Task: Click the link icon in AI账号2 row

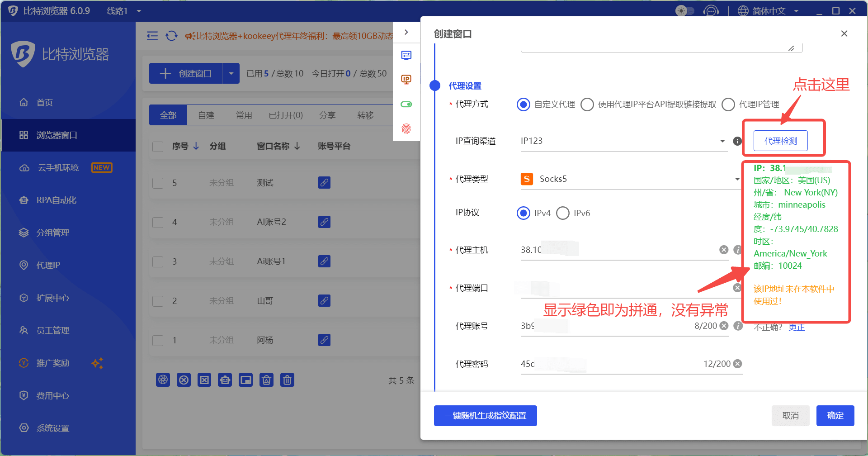Action: tap(324, 222)
